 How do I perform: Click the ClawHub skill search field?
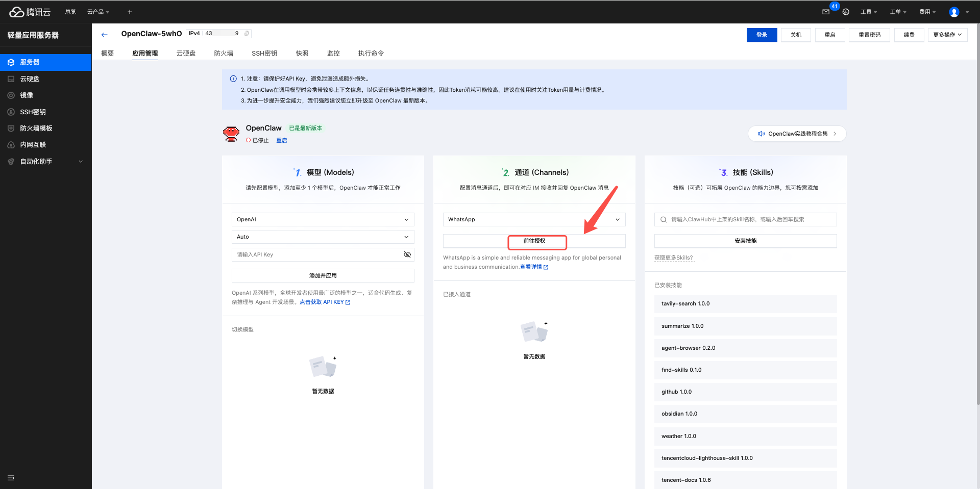(x=750, y=220)
